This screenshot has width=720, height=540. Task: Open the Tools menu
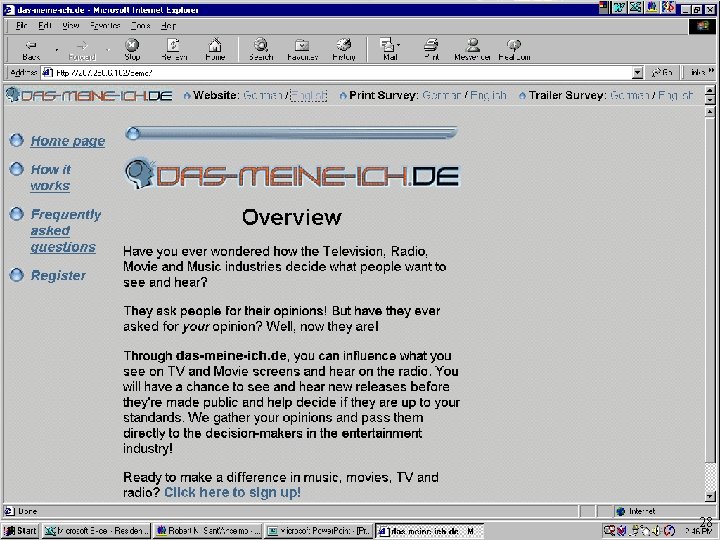click(x=141, y=26)
